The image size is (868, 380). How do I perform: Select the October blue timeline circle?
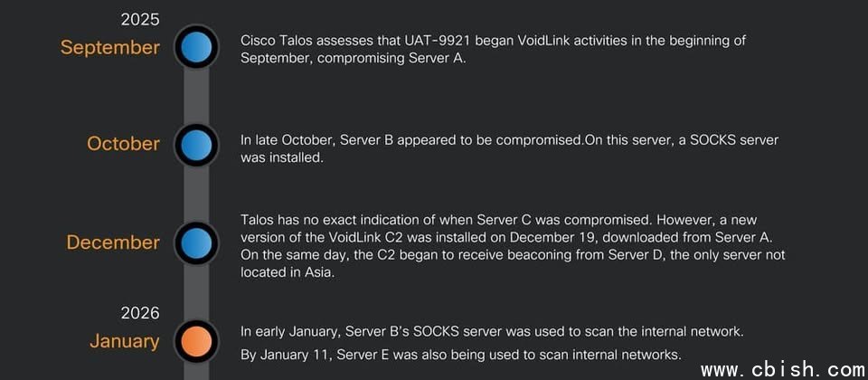(196, 144)
